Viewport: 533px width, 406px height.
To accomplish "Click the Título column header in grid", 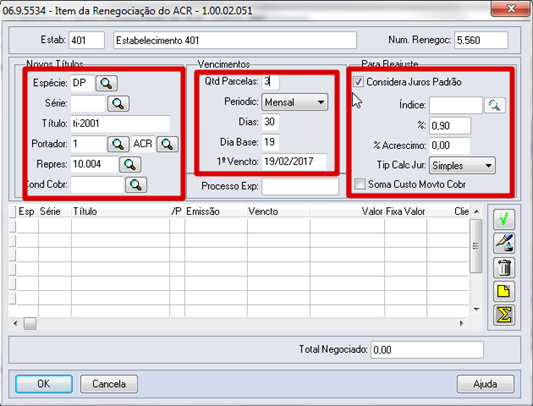I will tap(120, 212).
